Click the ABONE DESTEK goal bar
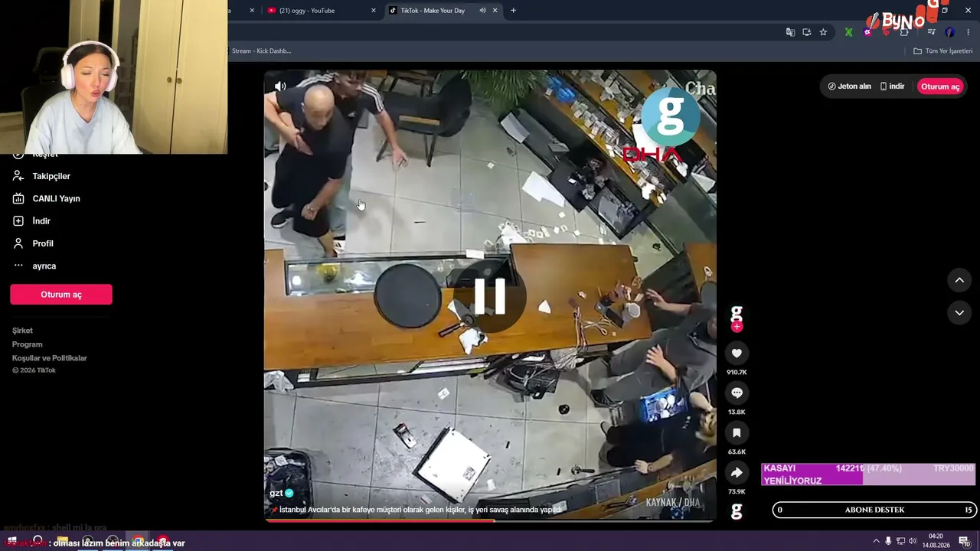 click(x=874, y=510)
